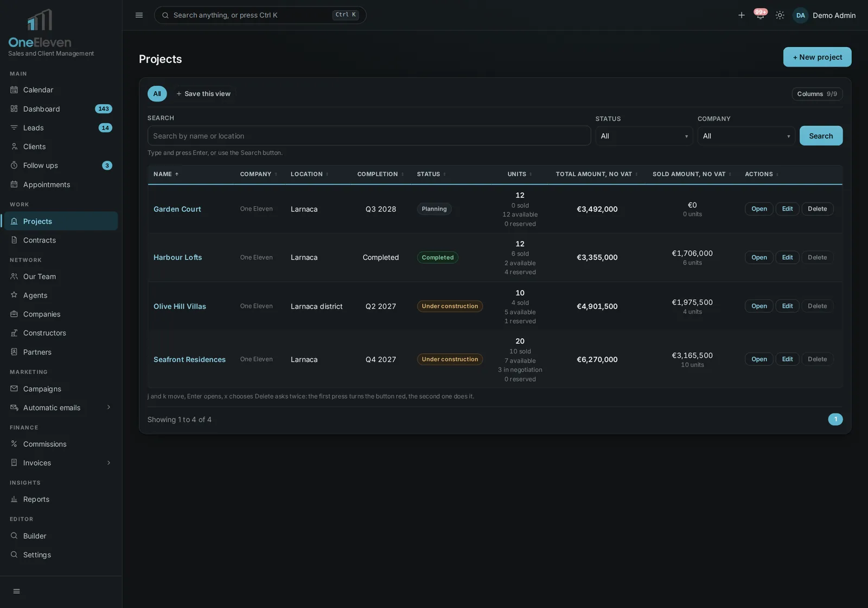Screen dimensions: 868x608
Task: Click the global search box in header
Action: click(260, 15)
